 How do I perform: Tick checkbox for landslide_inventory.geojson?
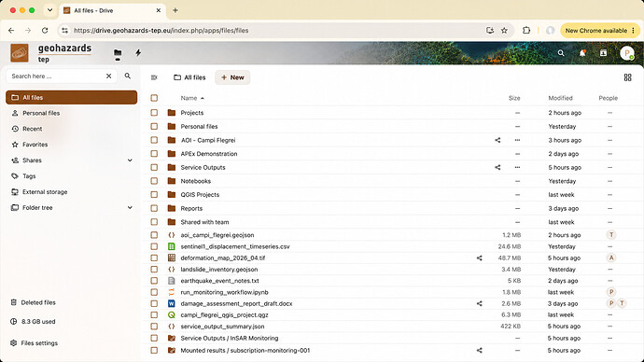pos(154,270)
